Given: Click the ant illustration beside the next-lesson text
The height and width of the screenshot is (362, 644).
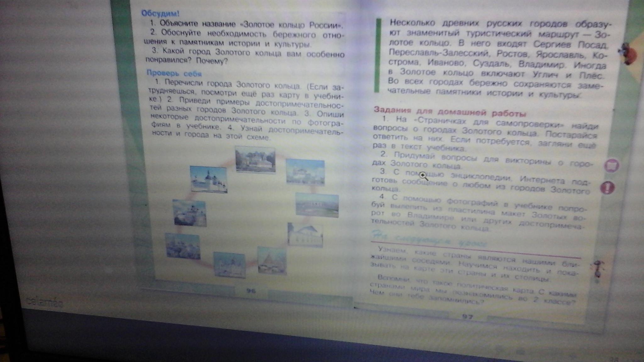Looking at the screenshot, I should point(598,269).
